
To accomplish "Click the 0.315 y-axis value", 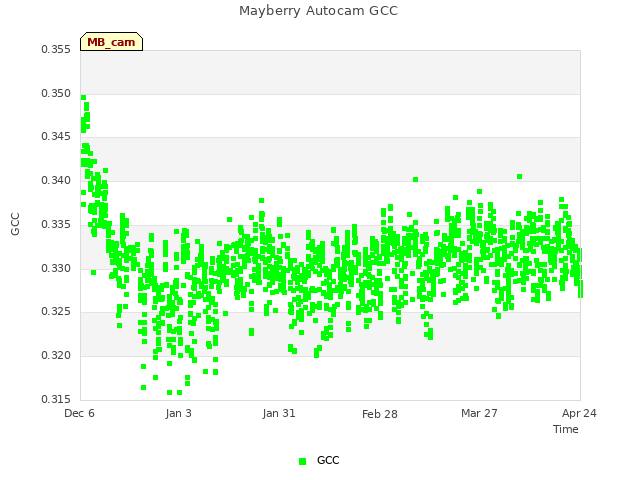I will pyautogui.click(x=56, y=399).
